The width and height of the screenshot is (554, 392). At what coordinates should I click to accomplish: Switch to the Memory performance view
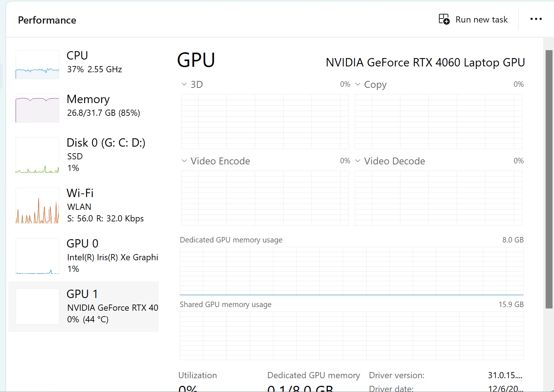[x=88, y=99]
